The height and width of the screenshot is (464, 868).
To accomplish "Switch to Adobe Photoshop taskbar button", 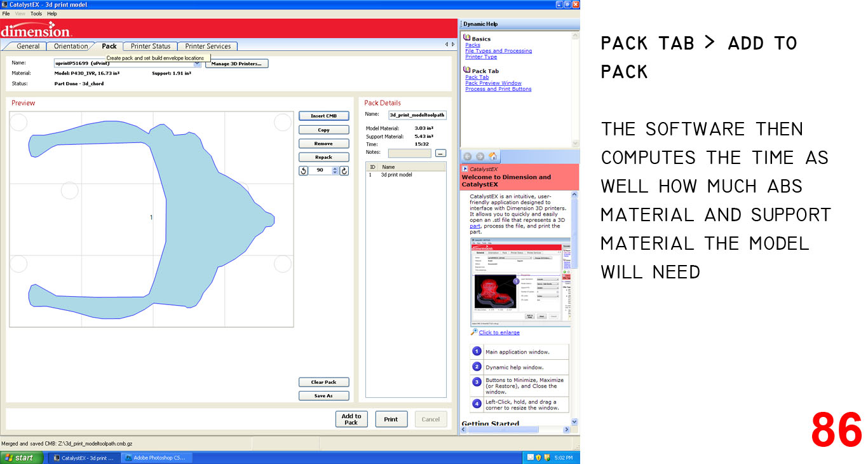I will click(x=156, y=458).
